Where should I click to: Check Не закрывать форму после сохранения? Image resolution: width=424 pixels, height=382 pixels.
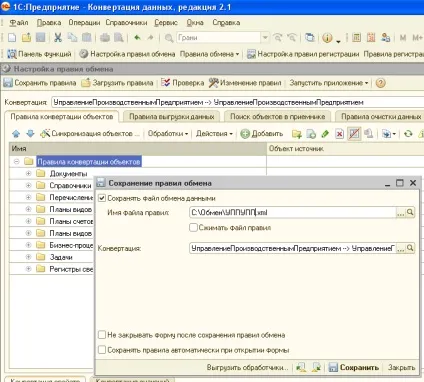coord(102,335)
